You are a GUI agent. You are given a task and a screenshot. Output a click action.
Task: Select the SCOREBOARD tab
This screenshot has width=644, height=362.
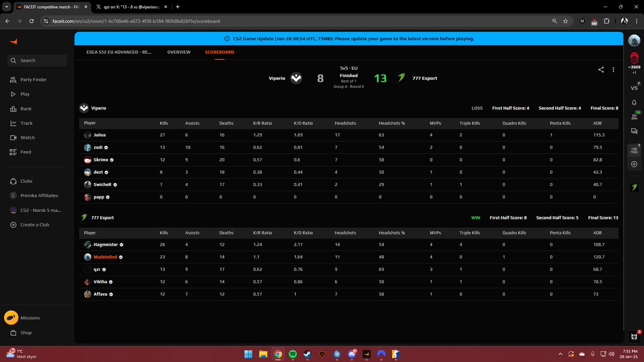pyautogui.click(x=219, y=52)
